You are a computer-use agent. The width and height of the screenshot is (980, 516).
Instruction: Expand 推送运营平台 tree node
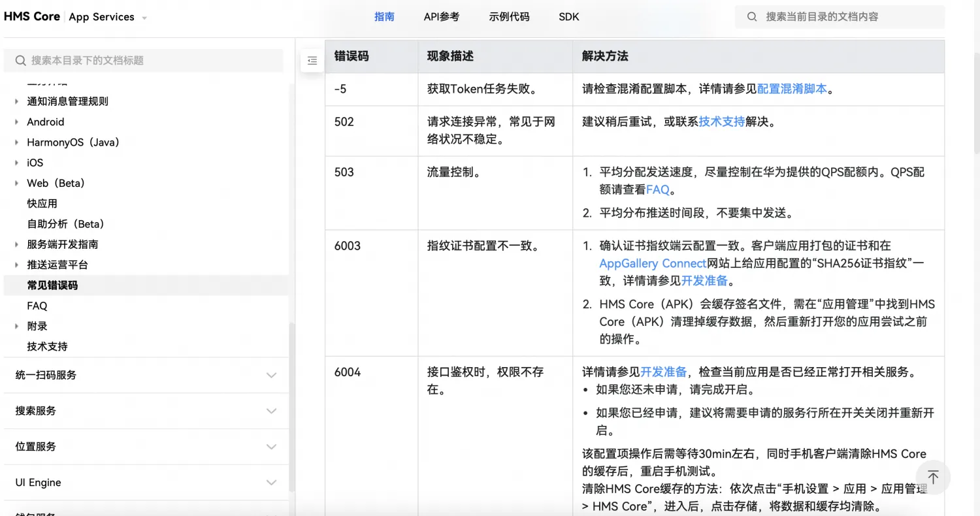pos(17,265)
